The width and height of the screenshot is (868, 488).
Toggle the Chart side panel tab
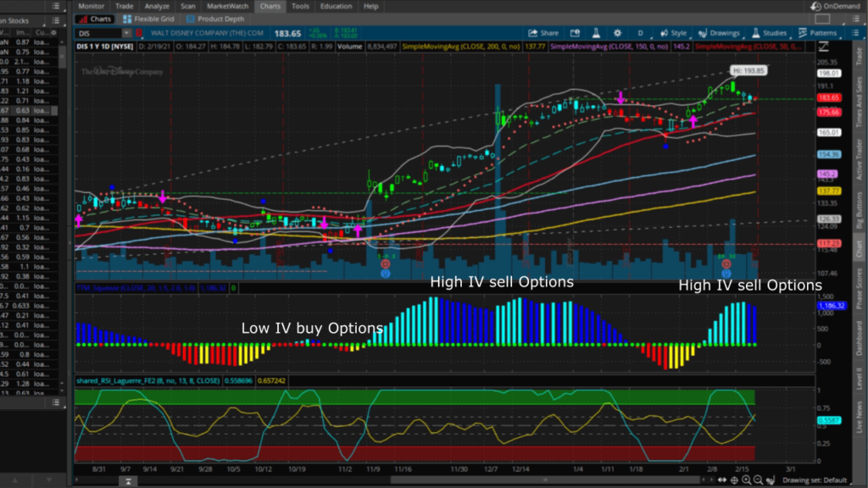860,248
